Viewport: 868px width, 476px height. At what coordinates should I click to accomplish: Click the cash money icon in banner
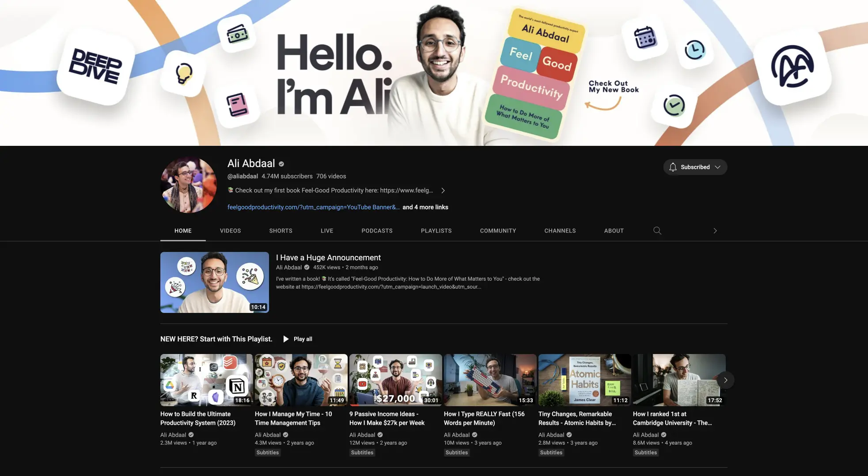pos(238,34)
